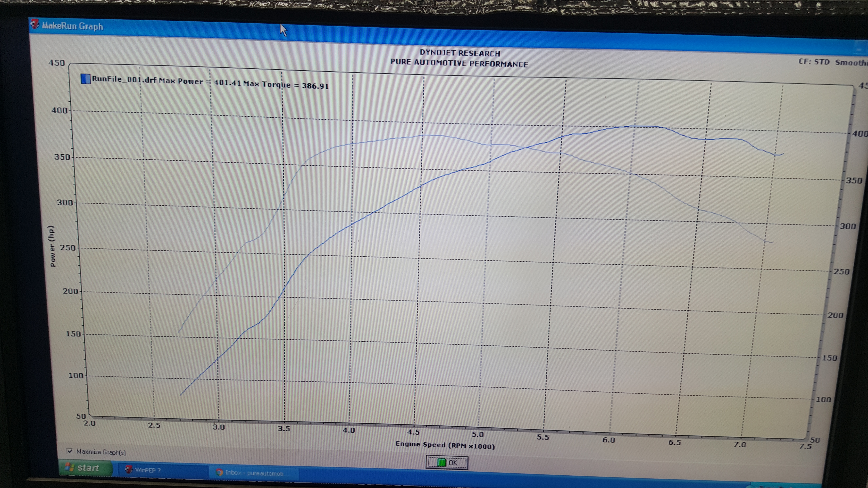Screen dimensions: 868x488
Task: Click the WinPEP 7 taskbar icon
Action: [x=128, y=469]
